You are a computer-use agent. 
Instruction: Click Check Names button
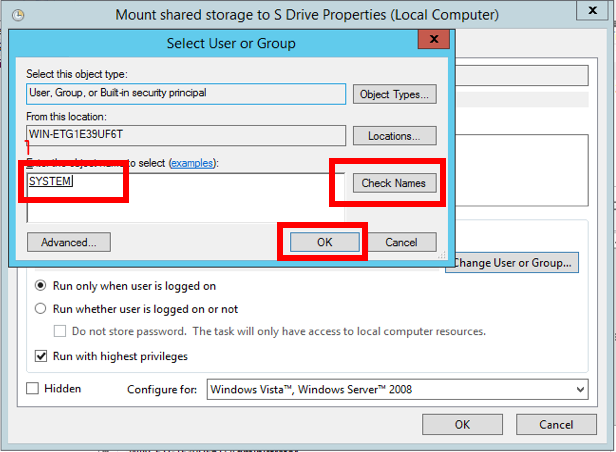tap(394, 183)
